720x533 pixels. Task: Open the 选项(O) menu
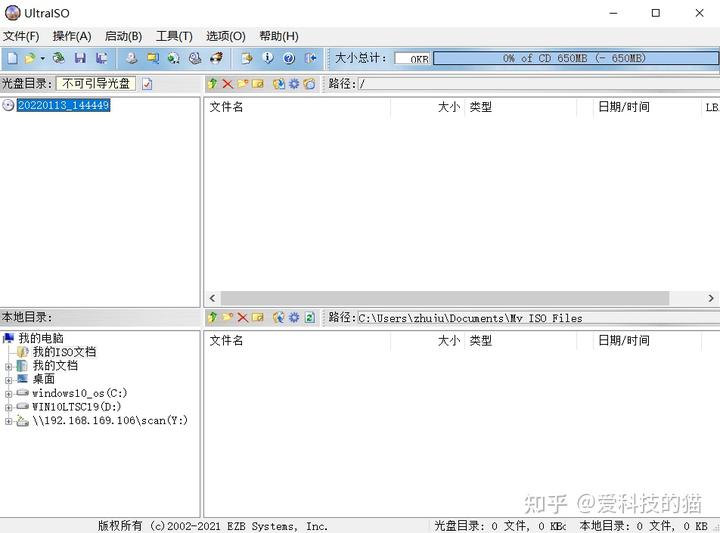pos(225,36)
